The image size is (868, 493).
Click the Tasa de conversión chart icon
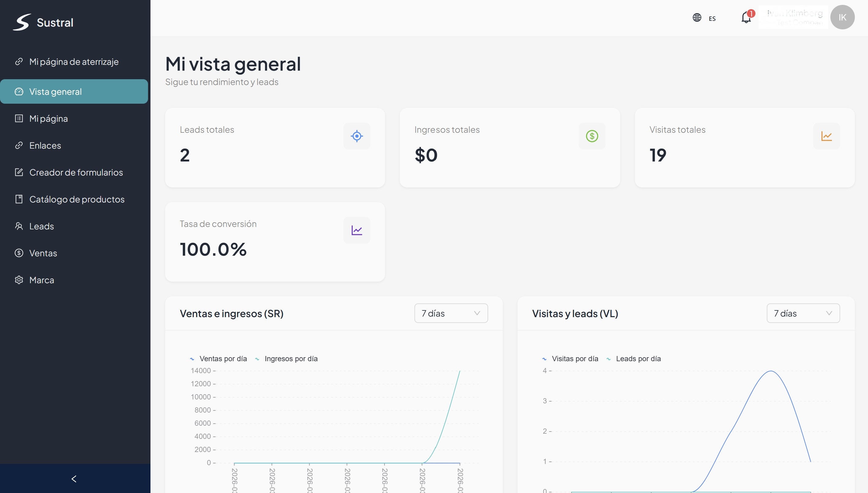(357, 230)
